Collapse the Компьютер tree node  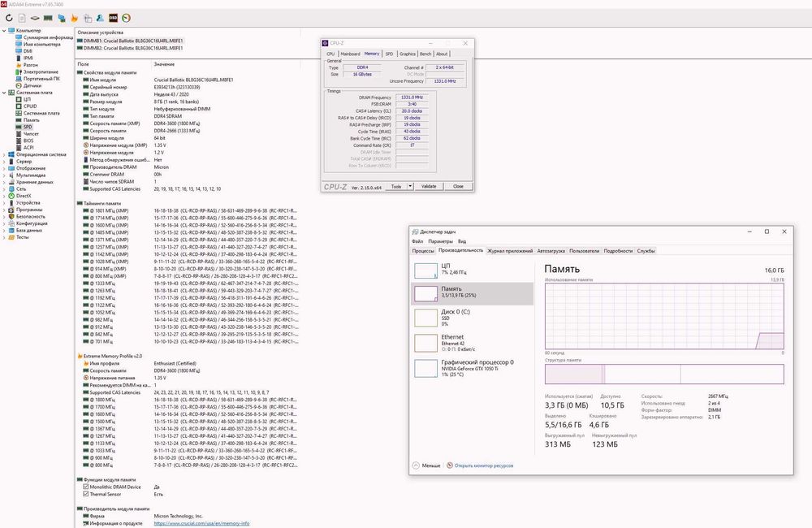[x=4, y=31]
